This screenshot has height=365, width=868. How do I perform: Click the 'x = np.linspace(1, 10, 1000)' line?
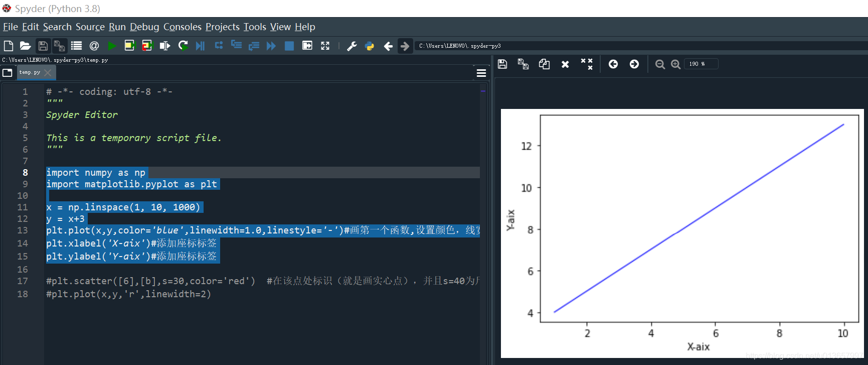123,207
